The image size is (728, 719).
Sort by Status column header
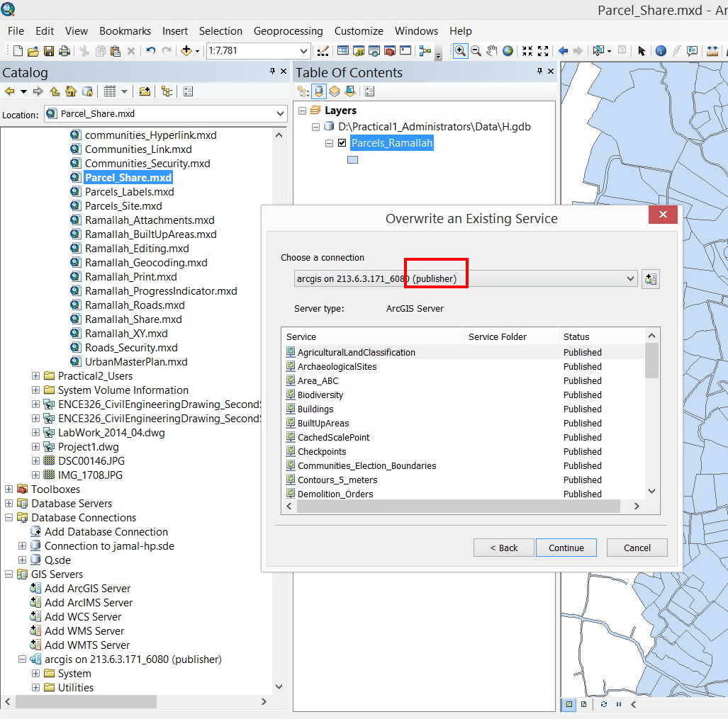602,336
